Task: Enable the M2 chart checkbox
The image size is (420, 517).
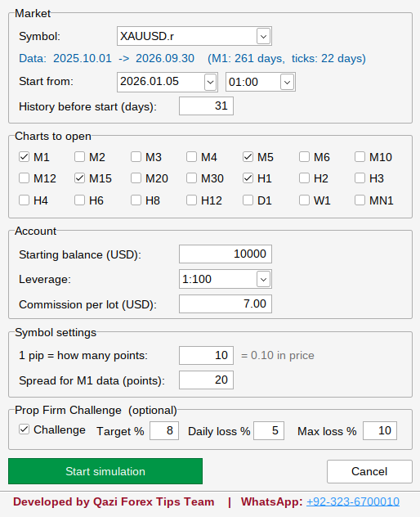Action: (x=80, y=156)
